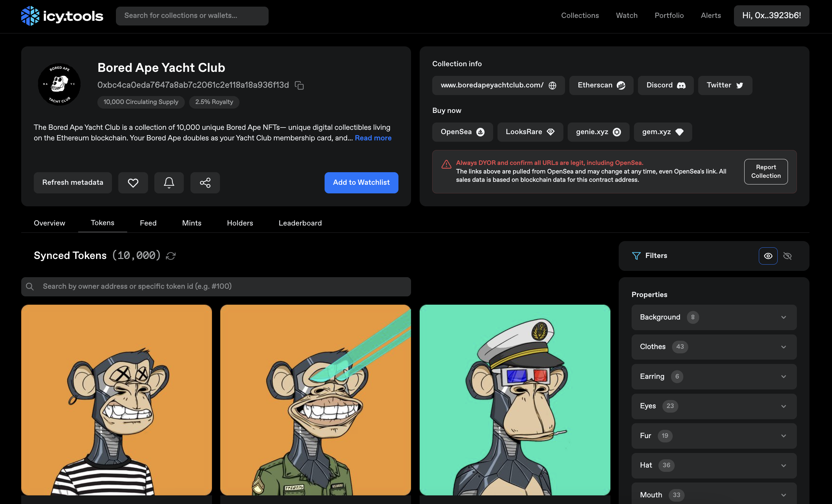The image size is (832, 504).
Task: Expand the Earring property filter
Action: pyautogui.click(x=714, y=377)
